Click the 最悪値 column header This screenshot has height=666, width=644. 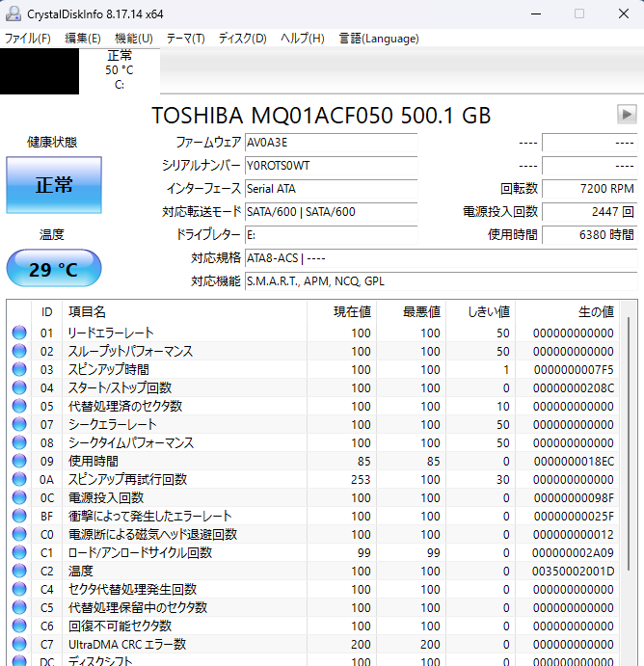(411, 312)
